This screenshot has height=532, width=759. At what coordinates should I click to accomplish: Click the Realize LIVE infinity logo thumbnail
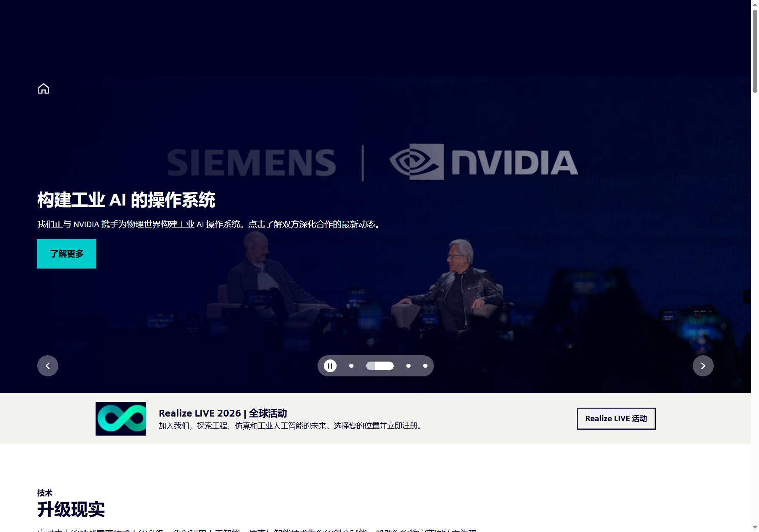[121, 419]
